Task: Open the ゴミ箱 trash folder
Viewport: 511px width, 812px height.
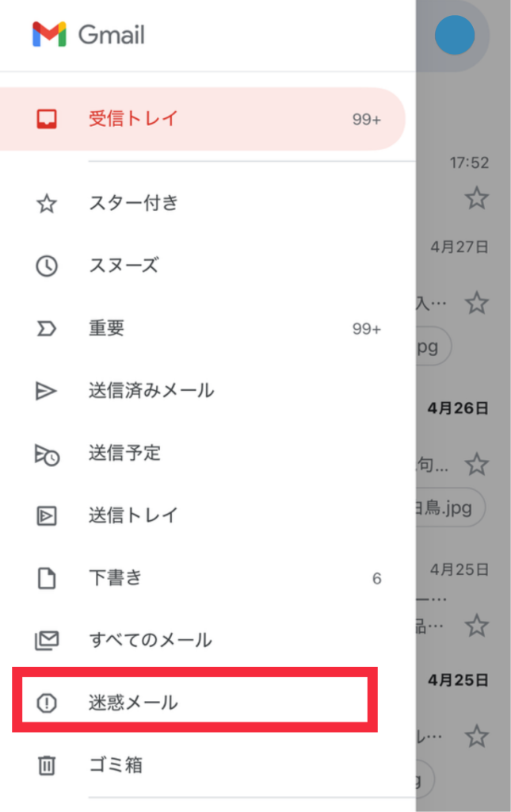Action: [116, 765]
